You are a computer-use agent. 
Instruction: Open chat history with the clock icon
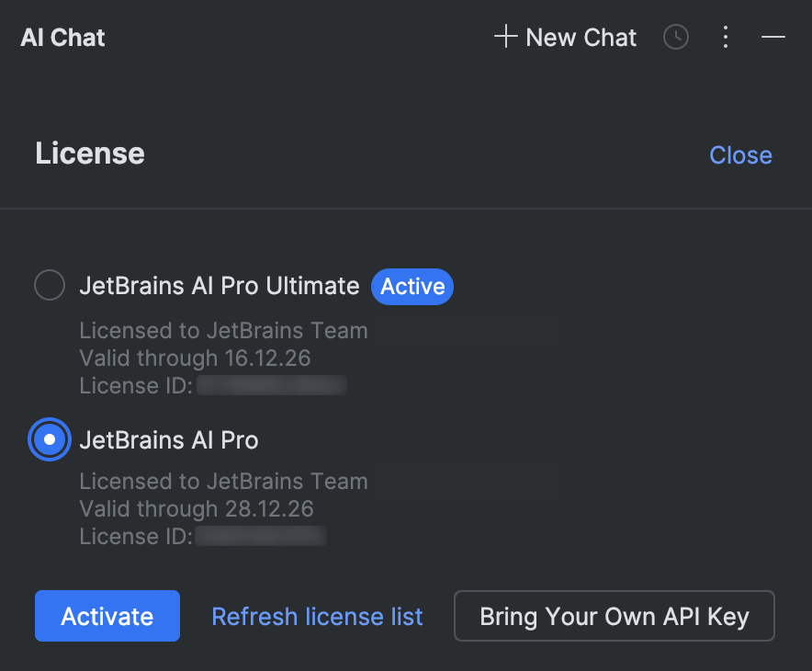pos(675,37)
